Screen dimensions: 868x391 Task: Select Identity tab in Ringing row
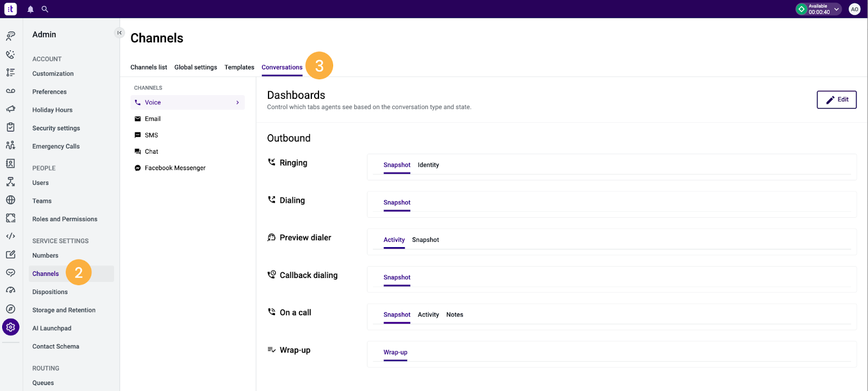pyautogui.click(x=428, y=165)
